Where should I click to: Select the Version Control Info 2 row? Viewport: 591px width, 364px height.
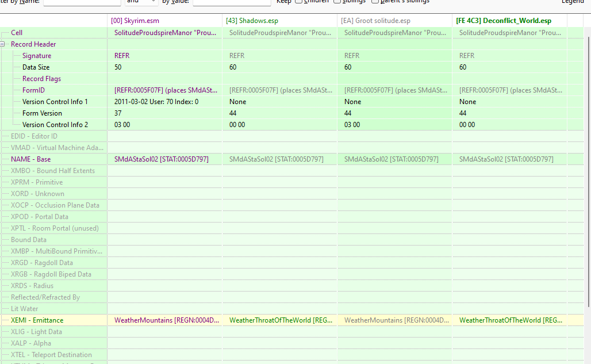coord(292,125)
